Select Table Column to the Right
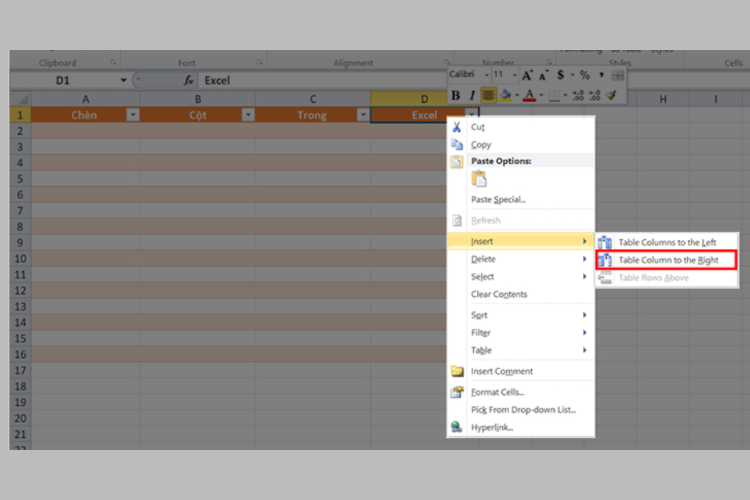750x500 pixels. (x=668, y=260)
